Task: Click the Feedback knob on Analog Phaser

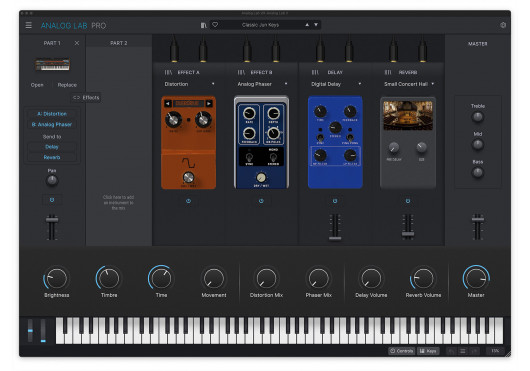Action: pyautogui.click(x=249, y=134)
